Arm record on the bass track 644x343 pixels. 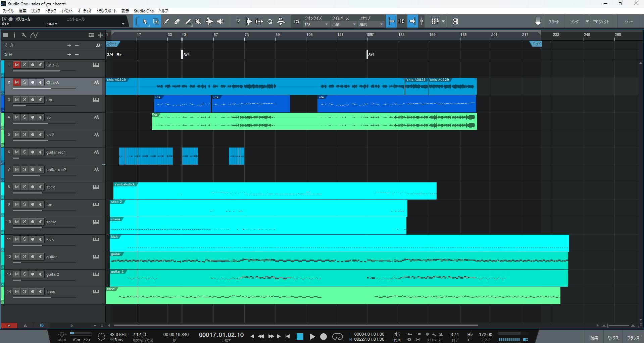(33, 291)
